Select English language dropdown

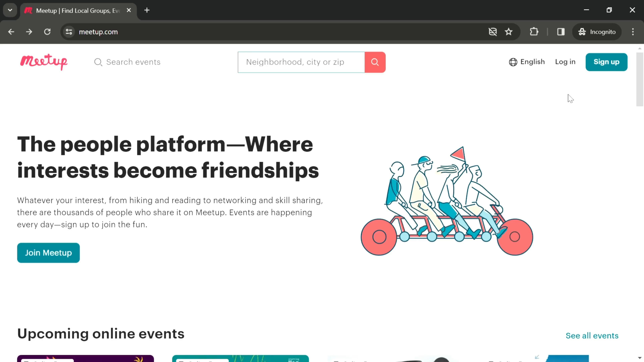527,62
